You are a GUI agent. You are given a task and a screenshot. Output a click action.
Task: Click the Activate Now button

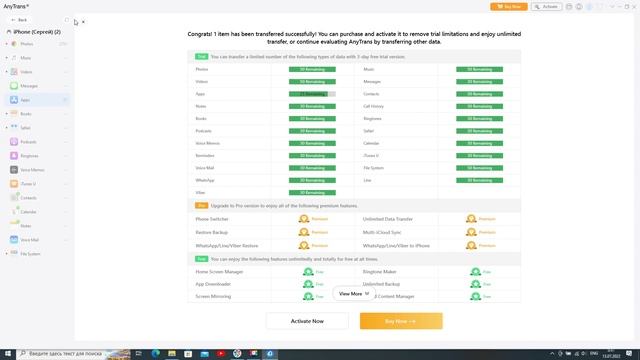[307, 321]
